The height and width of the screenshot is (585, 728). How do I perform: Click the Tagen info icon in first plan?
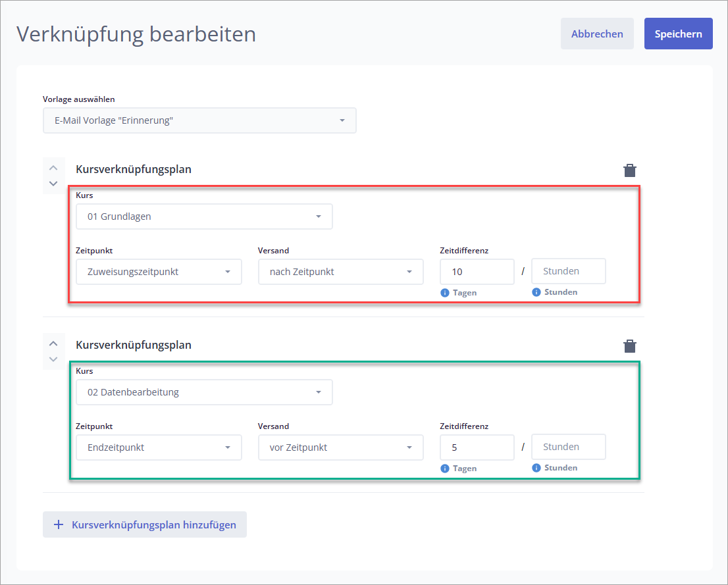(445, 292)
